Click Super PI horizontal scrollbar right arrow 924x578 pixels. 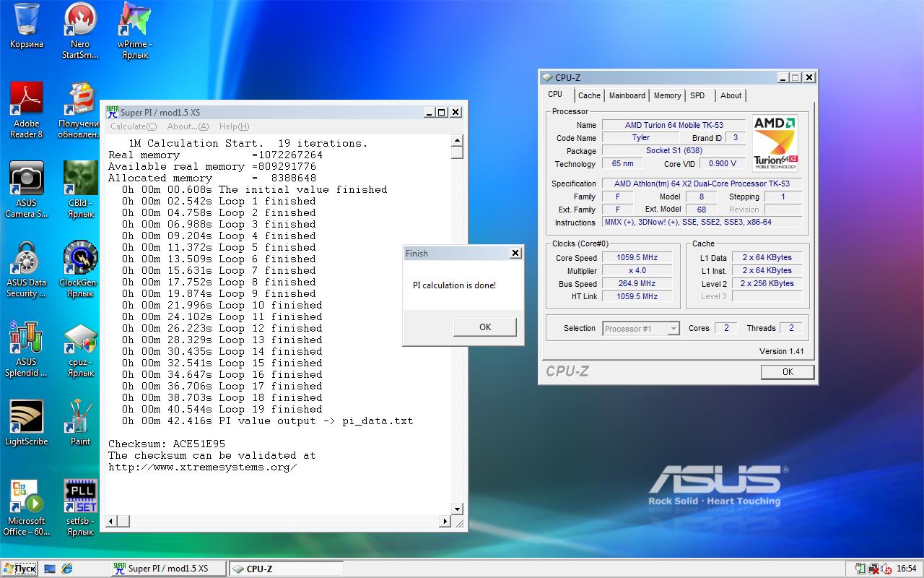coord(445,521)
